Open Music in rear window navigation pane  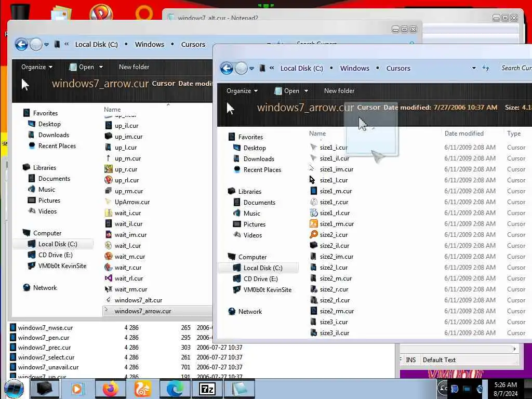(42, 190)
